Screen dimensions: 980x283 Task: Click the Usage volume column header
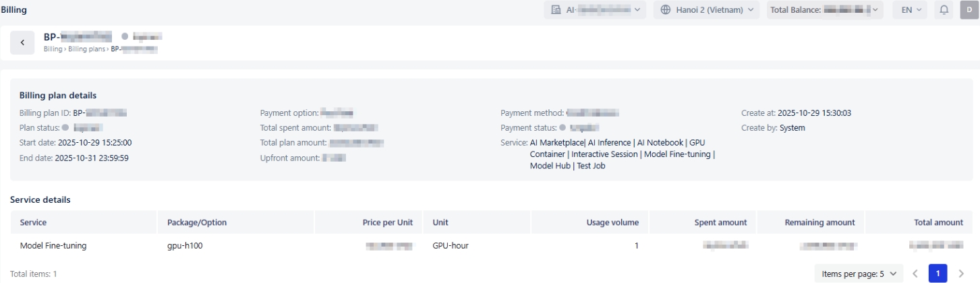(x=612, y=222)
